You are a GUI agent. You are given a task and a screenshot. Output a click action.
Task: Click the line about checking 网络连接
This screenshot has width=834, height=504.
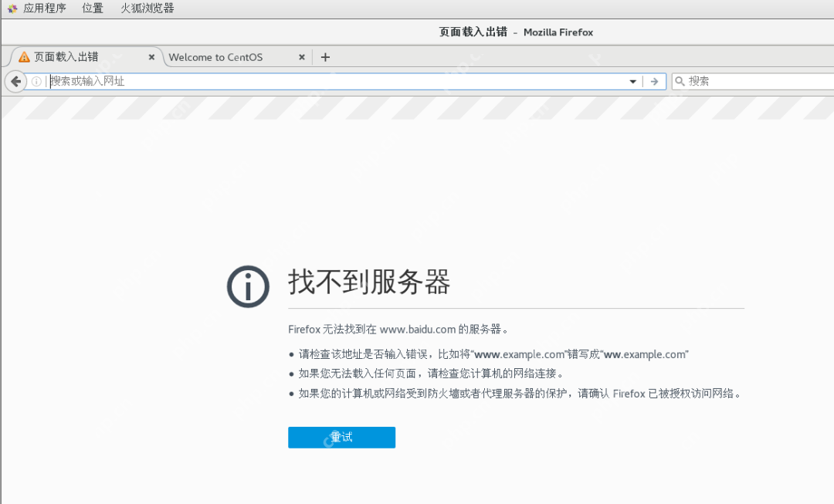431,374
